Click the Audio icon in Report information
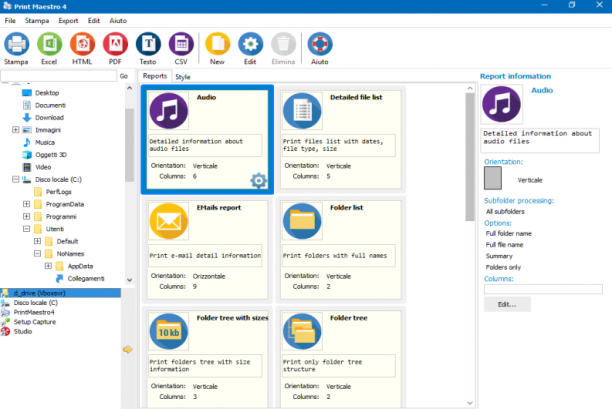The image size is (612, 409). click(501, 104)
